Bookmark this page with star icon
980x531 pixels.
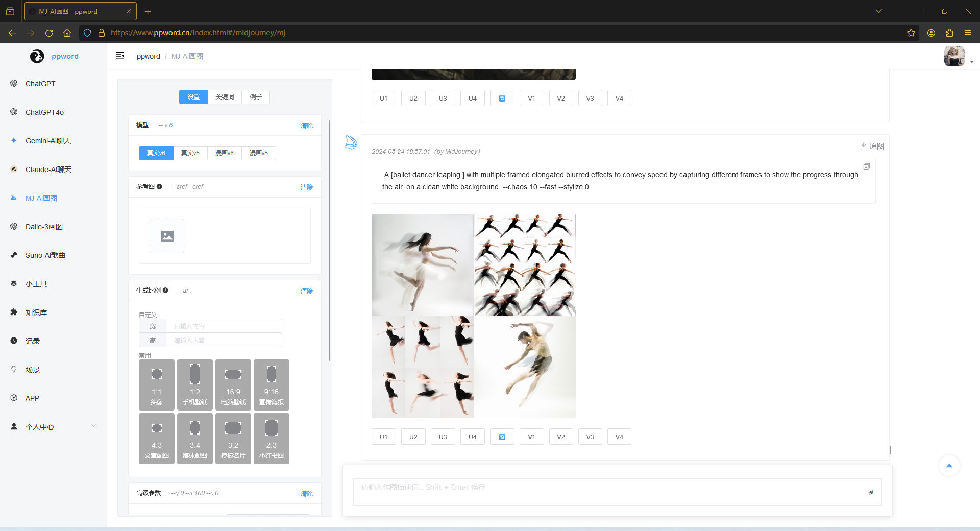point(911,33)
